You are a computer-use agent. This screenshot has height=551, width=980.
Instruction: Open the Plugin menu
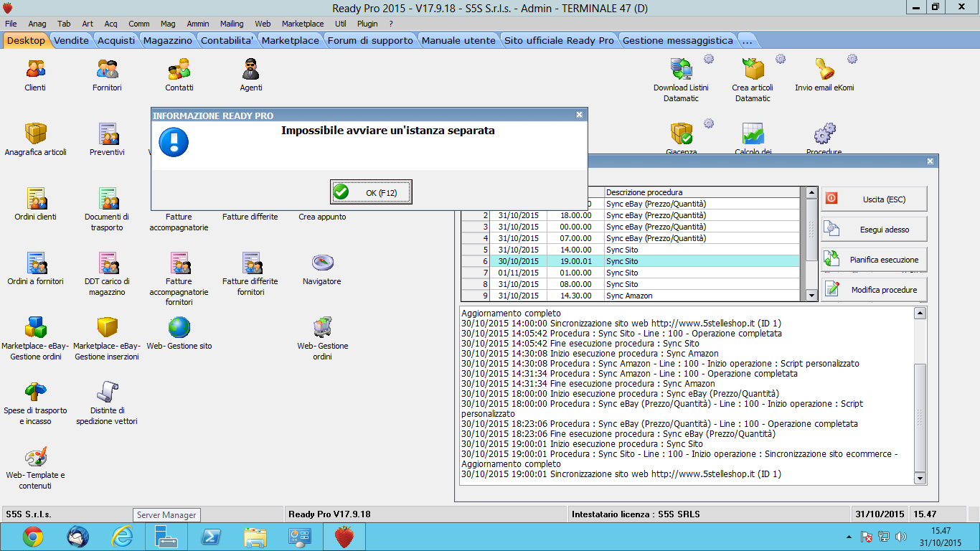pos(368,24)
